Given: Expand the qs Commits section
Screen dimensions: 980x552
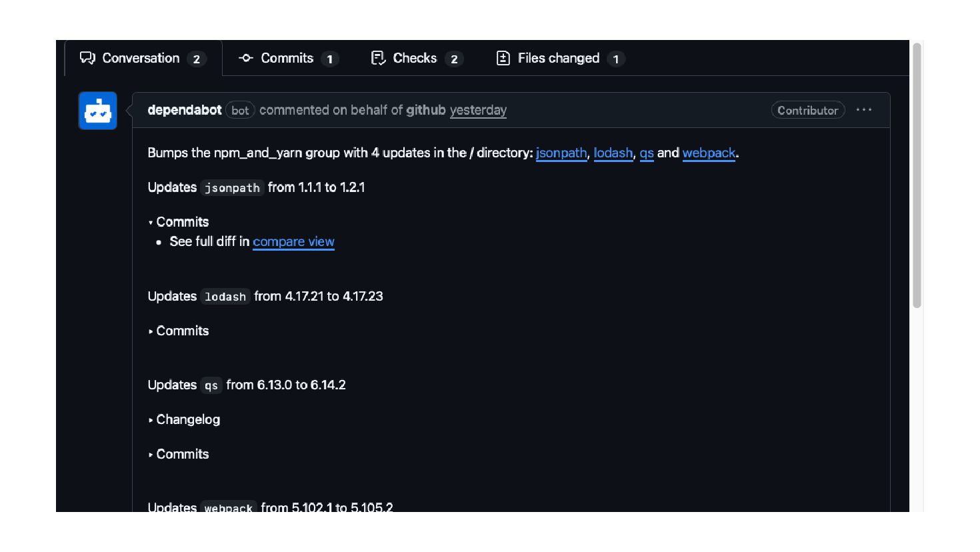Looking at the screenshot, I should [x=179, y=454].
